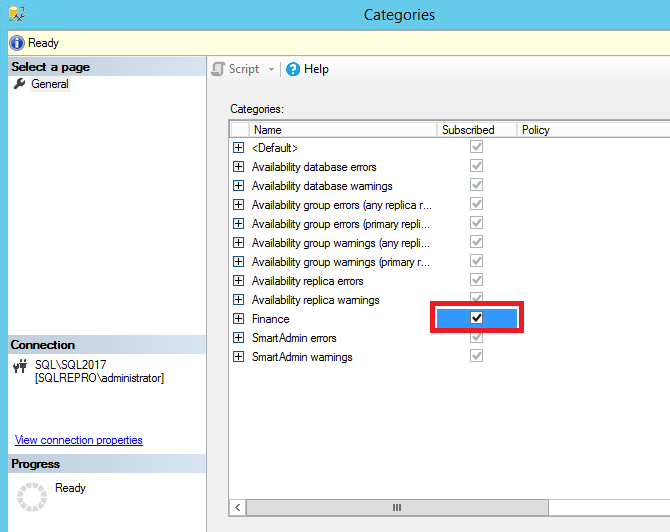Click the Script toolbar icon
Viewport: 670px width, 532px height.
218,69
